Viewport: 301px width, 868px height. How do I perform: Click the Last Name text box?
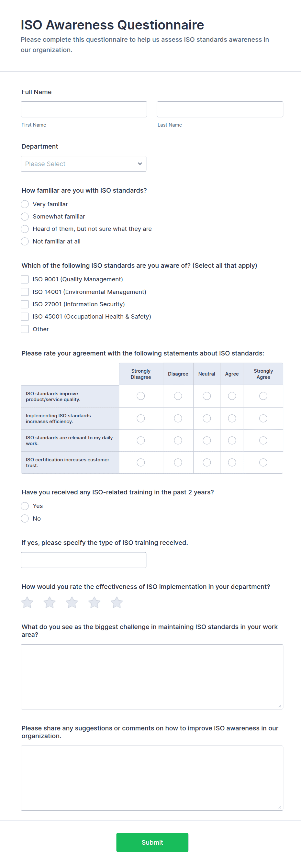tap(220, 109)
